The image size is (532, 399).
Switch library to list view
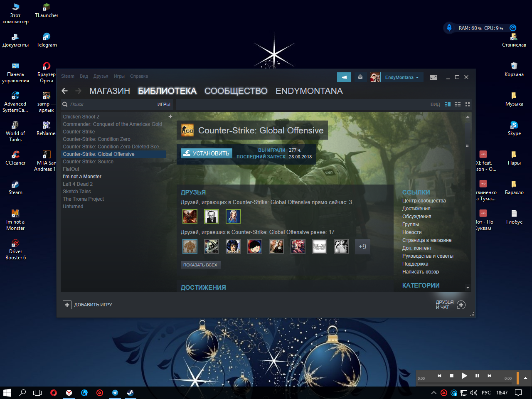click(458, 104)
